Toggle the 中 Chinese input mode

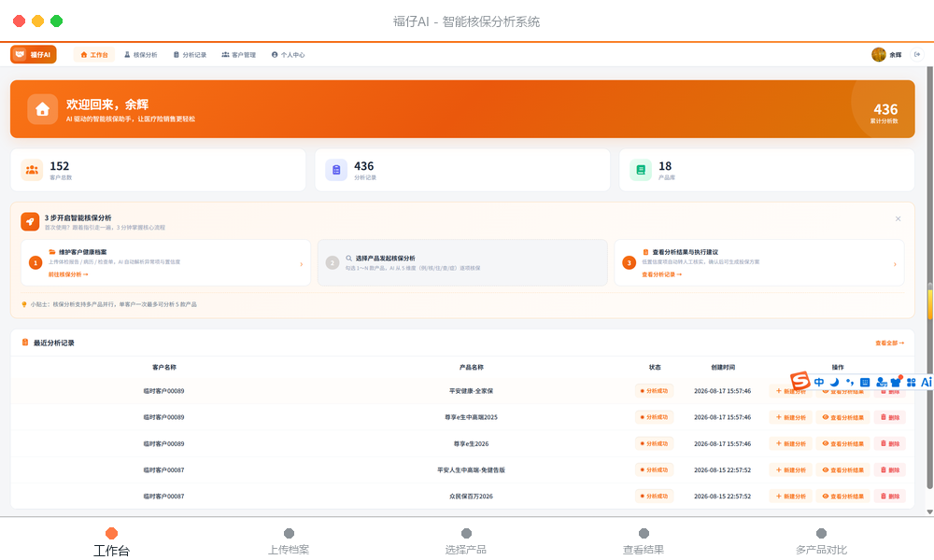click(819, 382)
